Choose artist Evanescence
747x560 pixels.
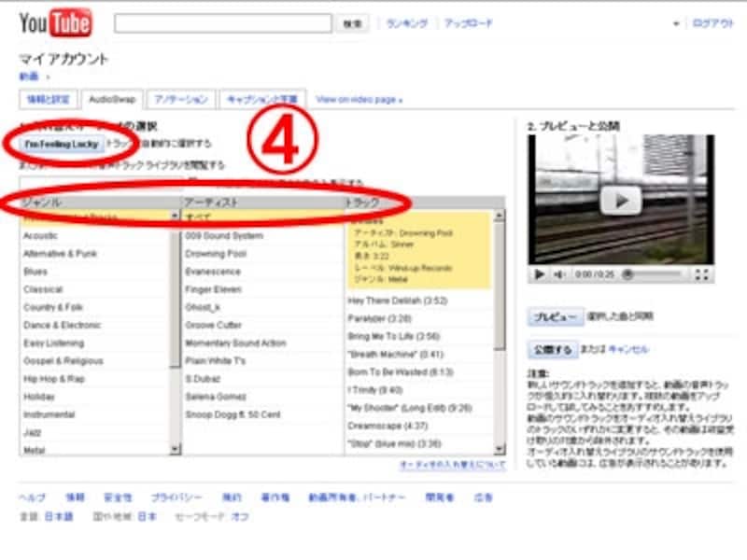(213, 272)
